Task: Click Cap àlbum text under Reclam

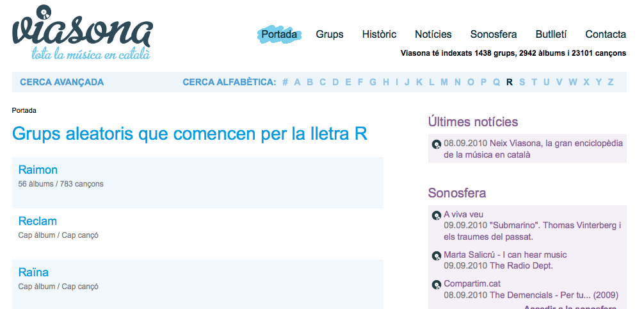Action: click(58, 235)
